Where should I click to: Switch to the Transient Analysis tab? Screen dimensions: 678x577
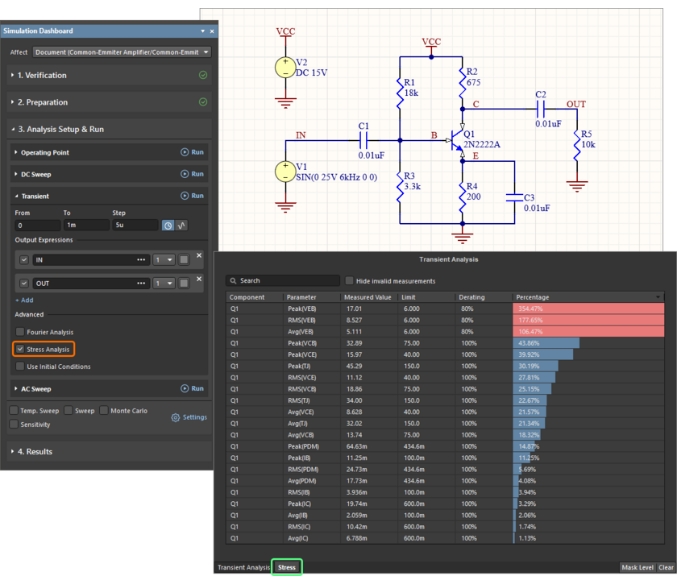[x=243, y=567]
